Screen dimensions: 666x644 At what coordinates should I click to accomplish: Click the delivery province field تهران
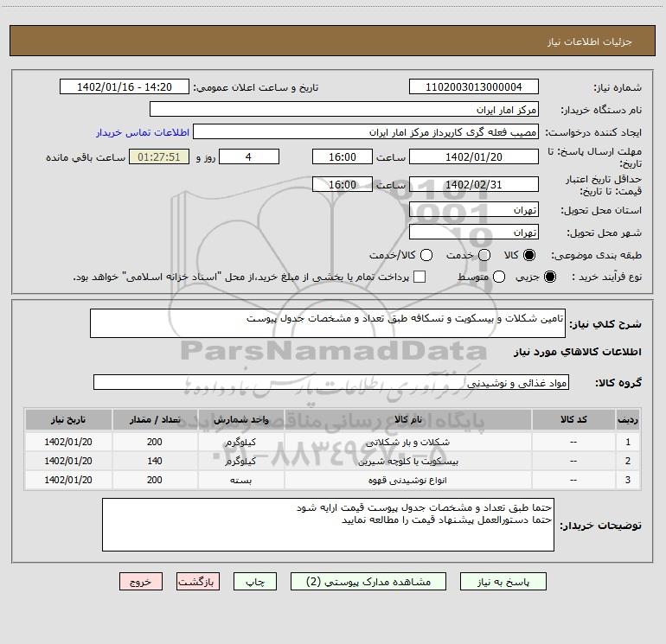[474, 210]
